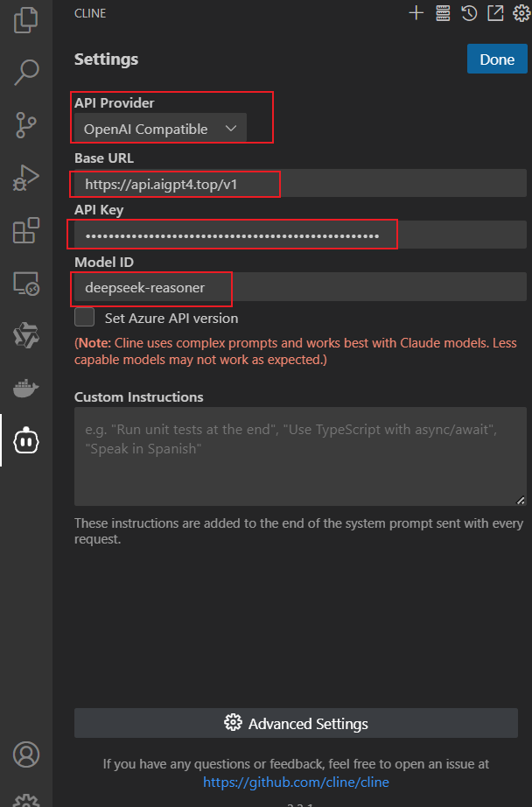Click the Base URL input field
The image size is (532, 807).
pos(300,184)
